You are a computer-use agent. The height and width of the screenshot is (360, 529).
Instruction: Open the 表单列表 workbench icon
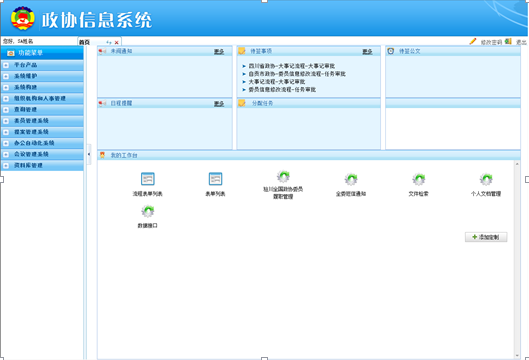pos(215,179)
